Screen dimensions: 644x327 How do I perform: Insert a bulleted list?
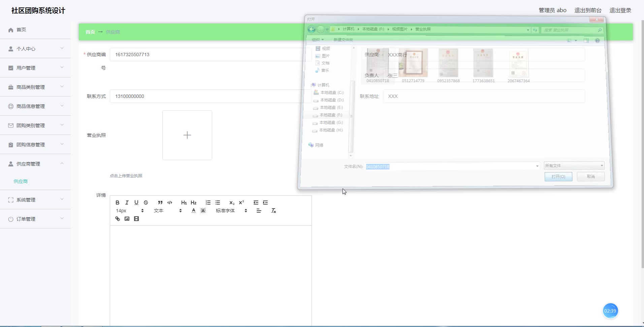[218, 203]
